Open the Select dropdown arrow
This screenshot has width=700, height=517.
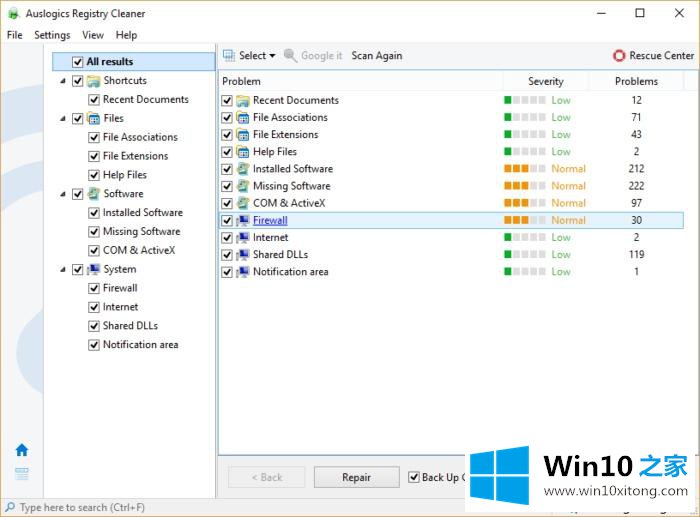pyautogui.click(x=272, y=56)
